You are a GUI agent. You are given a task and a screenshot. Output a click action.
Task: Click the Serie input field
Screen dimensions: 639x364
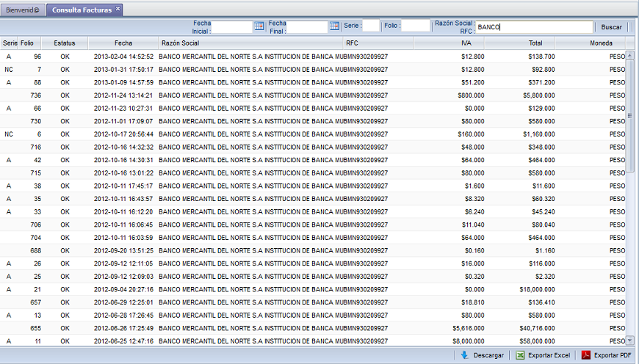click(x=371, y=26)
